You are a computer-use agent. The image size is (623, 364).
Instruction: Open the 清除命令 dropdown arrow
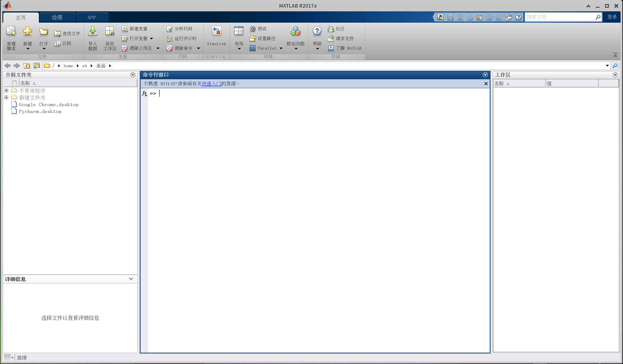pyautogui.click(x=198, y=48)
